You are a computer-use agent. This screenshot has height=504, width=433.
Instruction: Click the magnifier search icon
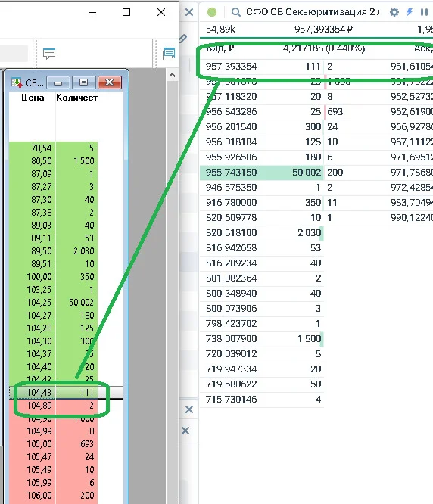coord(236,12)
